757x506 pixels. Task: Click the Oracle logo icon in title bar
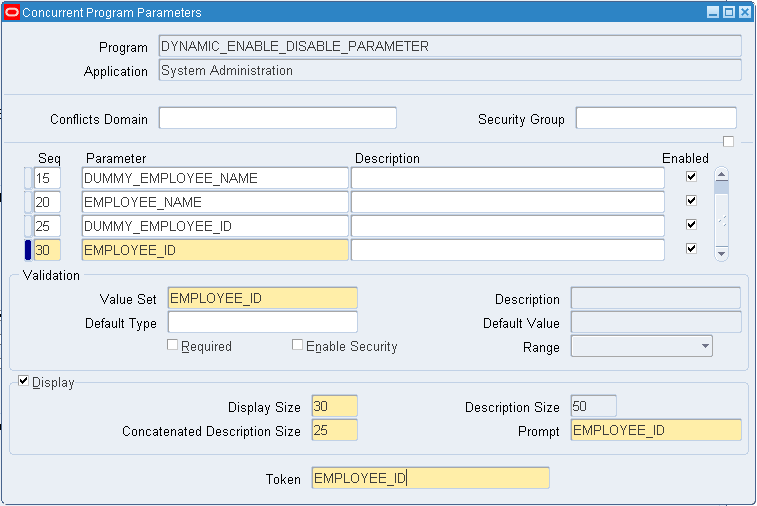(x=12, y=12)
